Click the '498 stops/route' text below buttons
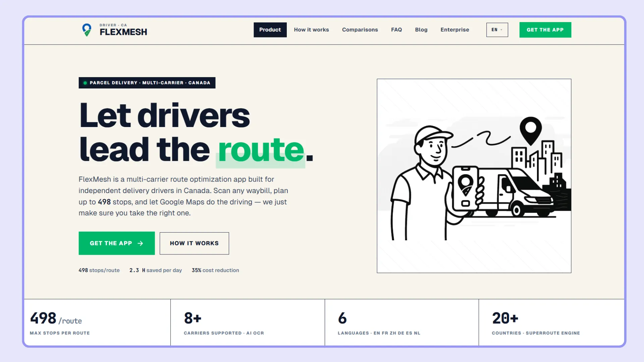The height and width of the screenshot is (362, 644). [x=99, y=270]
